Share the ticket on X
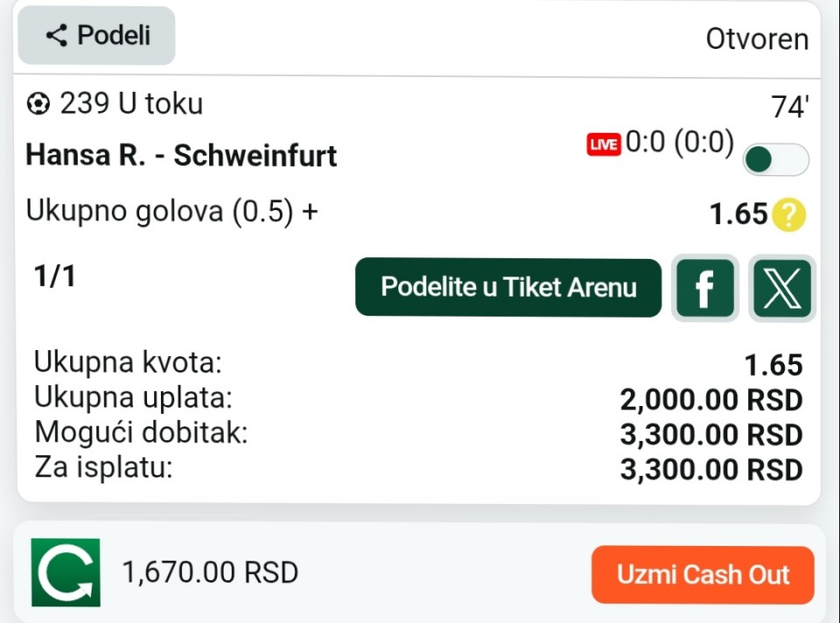Viewport: 840px width, 623px height. (x=782, y=288)
